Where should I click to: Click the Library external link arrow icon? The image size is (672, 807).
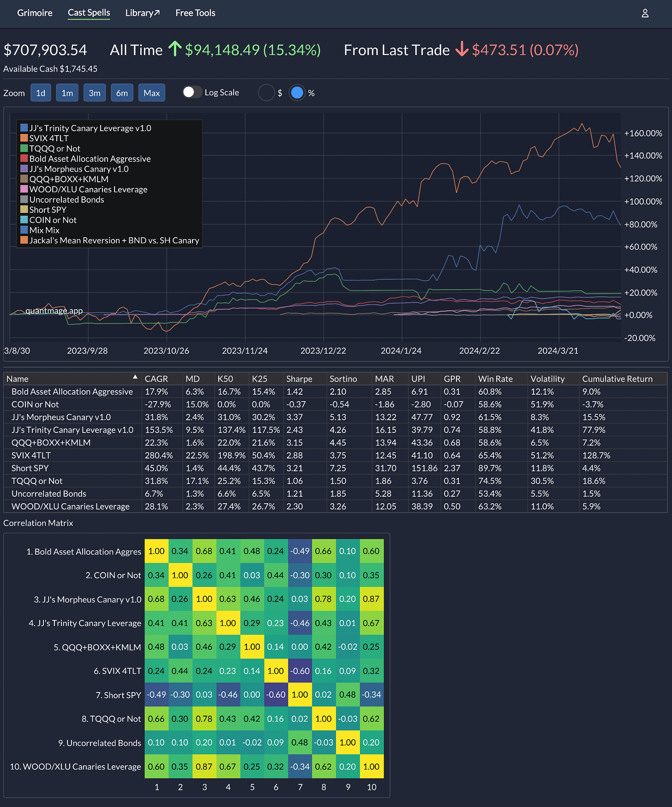click(x=157, y=13)
